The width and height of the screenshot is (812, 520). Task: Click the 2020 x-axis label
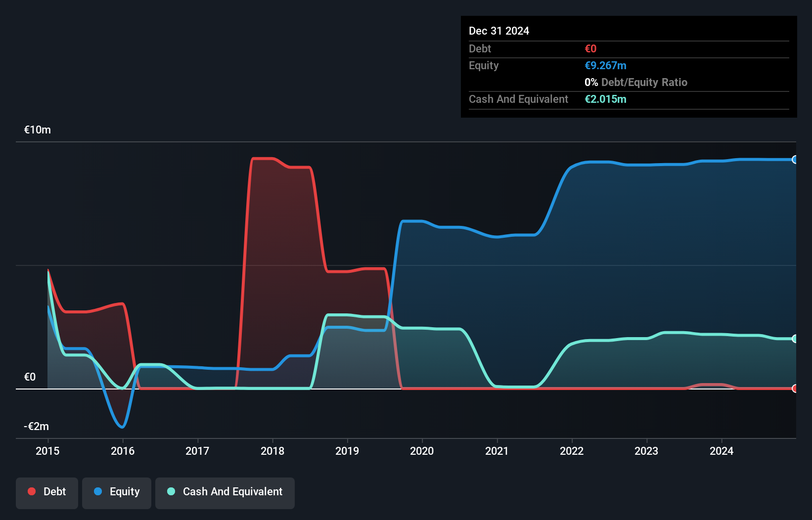(422, 451)
